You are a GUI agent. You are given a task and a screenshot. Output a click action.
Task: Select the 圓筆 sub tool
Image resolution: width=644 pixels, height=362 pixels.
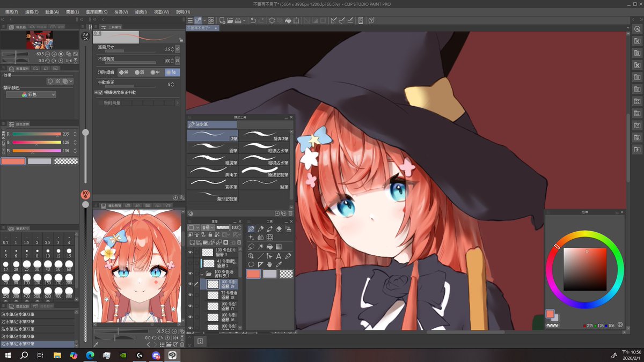coord(213,147)
